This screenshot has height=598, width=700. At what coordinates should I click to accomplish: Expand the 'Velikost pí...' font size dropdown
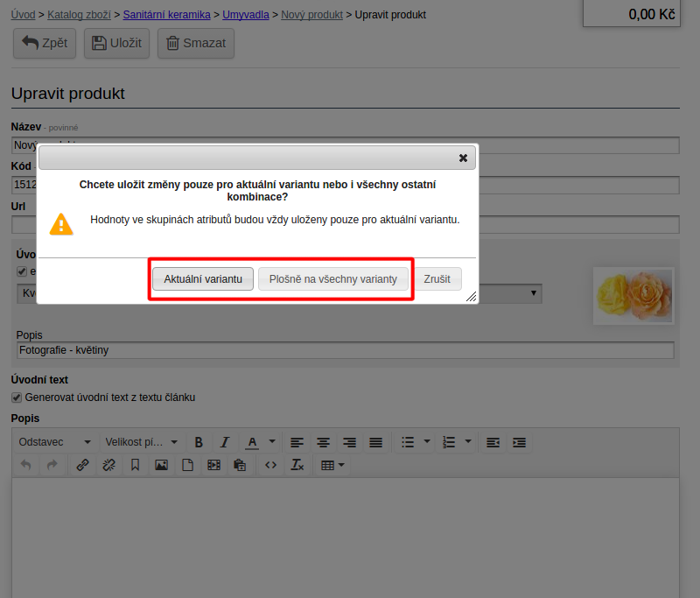point(141,442)
